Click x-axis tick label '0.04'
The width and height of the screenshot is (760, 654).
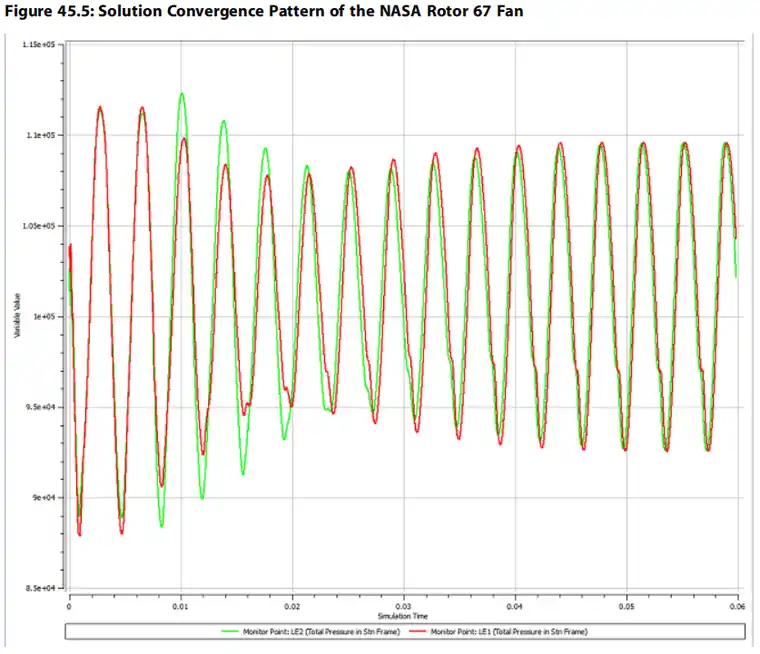point(515,606)
